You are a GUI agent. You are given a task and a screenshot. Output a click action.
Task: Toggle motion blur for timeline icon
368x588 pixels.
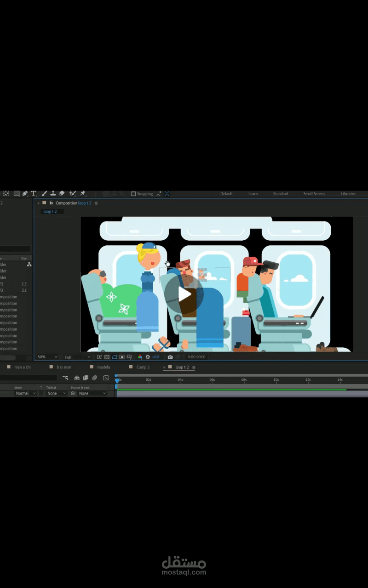click(x=94, y=378)
